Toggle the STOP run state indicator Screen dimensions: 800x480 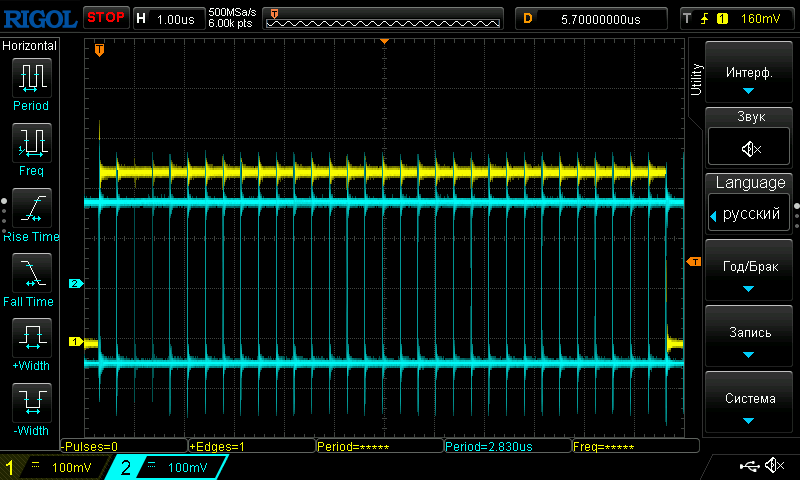[105, 17]
